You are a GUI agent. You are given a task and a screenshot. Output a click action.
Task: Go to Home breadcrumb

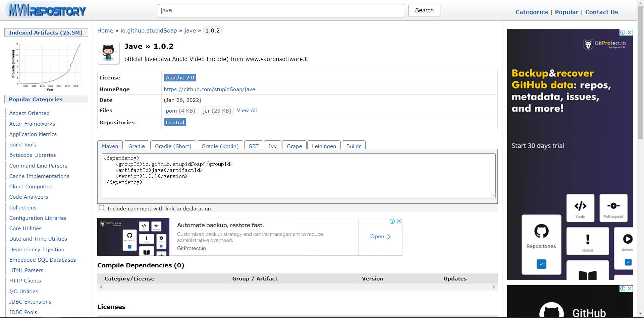click(105, 30)
